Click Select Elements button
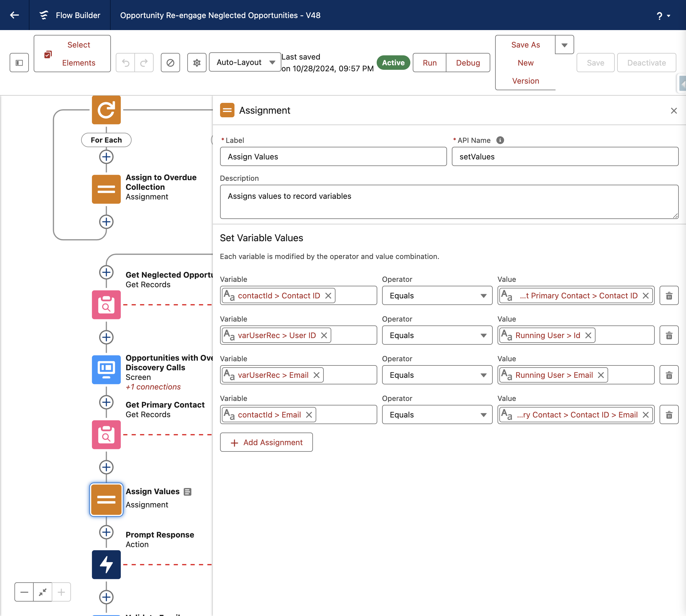 72,54
